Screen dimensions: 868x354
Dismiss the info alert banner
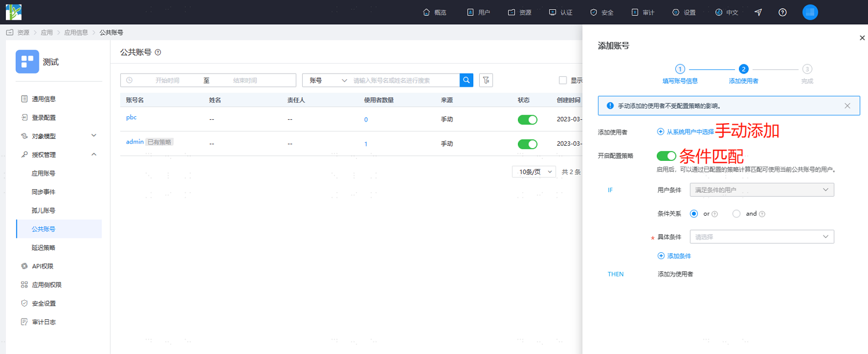[x=848, y=106]
